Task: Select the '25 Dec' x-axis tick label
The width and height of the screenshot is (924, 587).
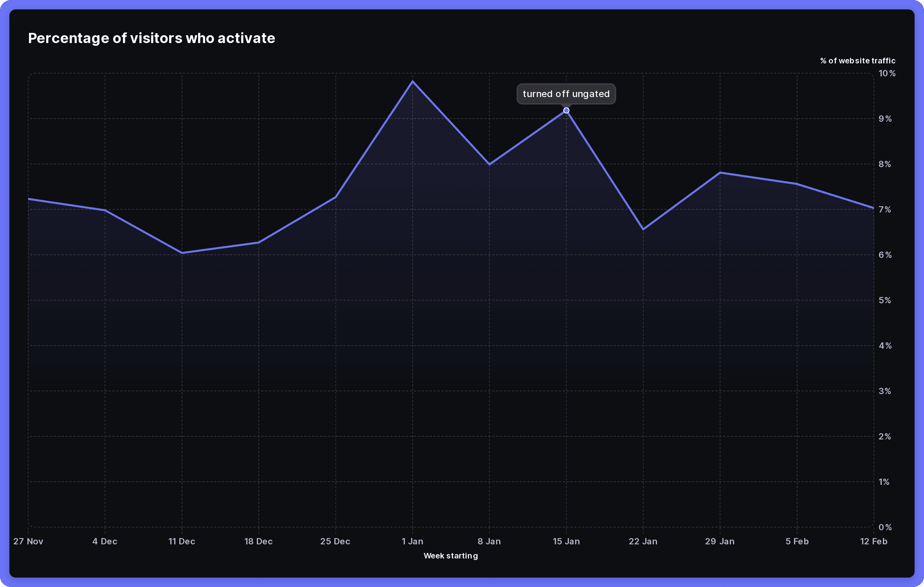Action: (335, 541)
